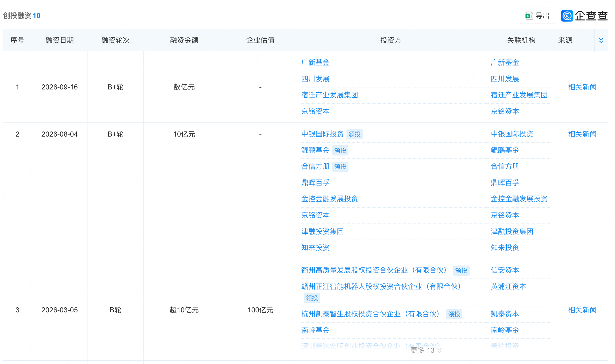Viewport: 615px width, 364px height.
Task: Click the 企查查 logo icon
Action: click(567, 16)
